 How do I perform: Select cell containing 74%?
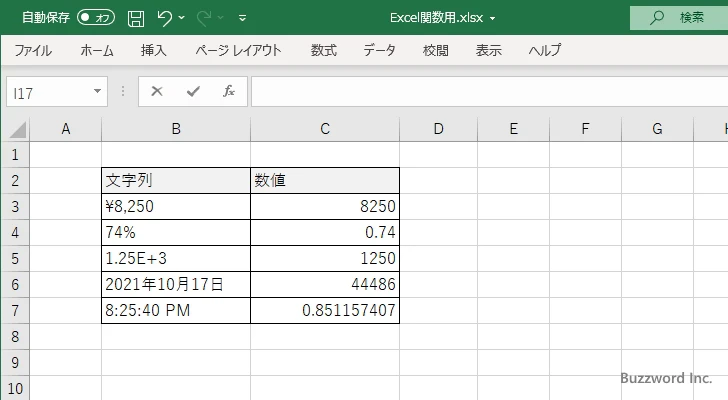point(176,232)
